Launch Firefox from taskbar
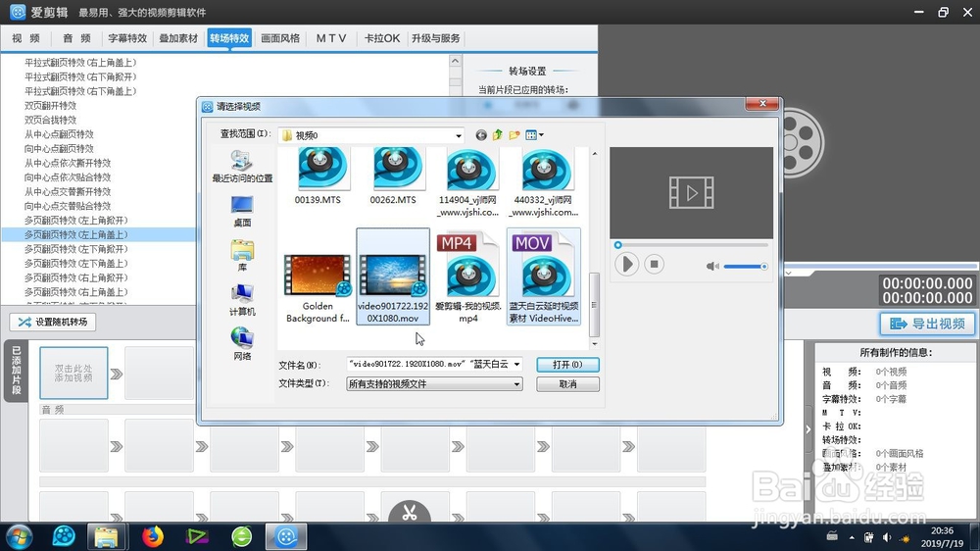This screenshot has height=551, width=980. 152,536
